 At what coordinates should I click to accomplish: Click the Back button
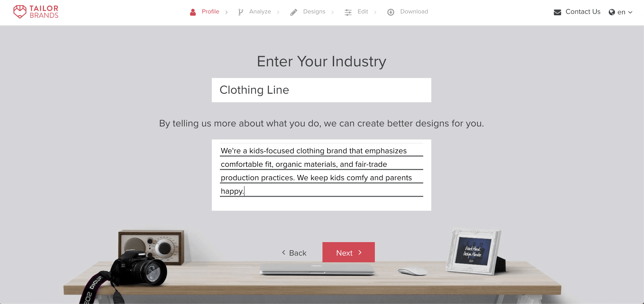click(294, 252)
